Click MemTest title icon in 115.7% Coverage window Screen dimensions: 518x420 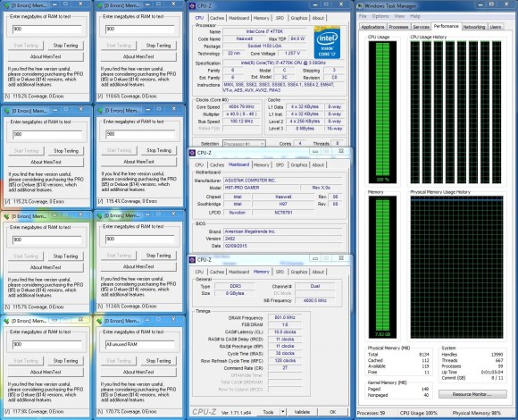pos(6,216)
